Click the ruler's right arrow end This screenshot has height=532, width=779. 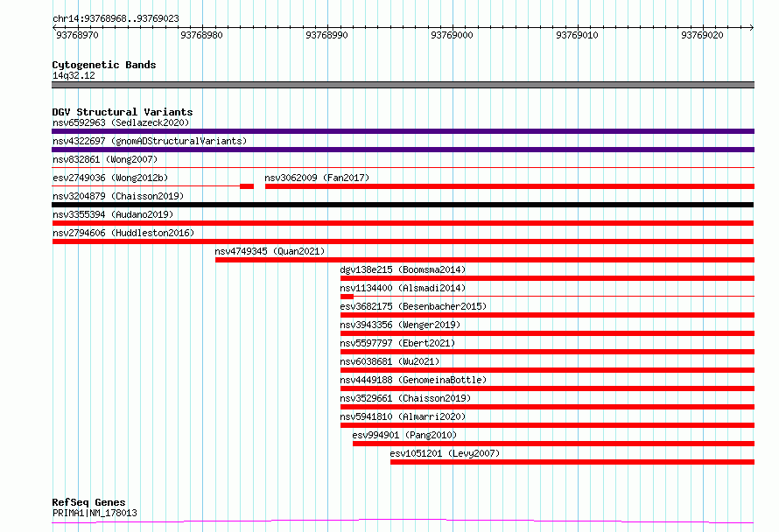[752, 27]
